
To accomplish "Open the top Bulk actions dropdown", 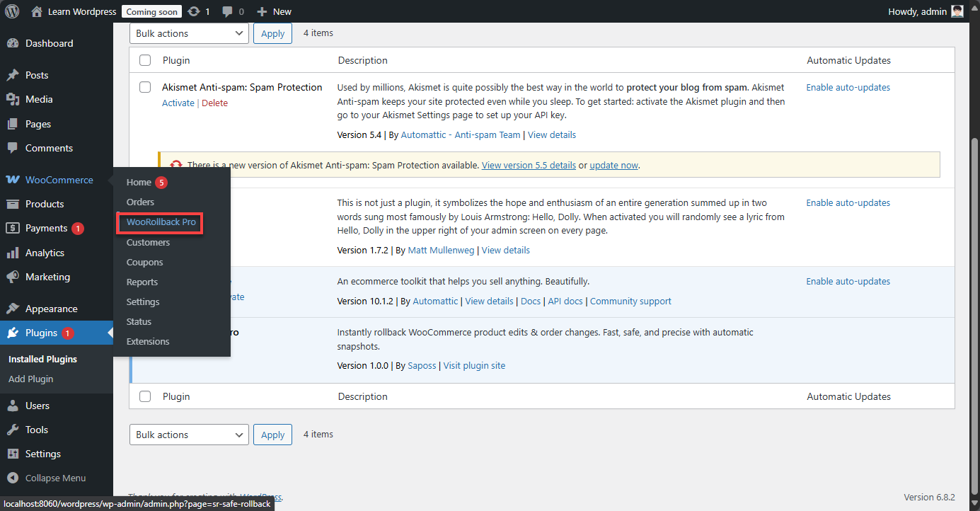I will tap(189, 33).
